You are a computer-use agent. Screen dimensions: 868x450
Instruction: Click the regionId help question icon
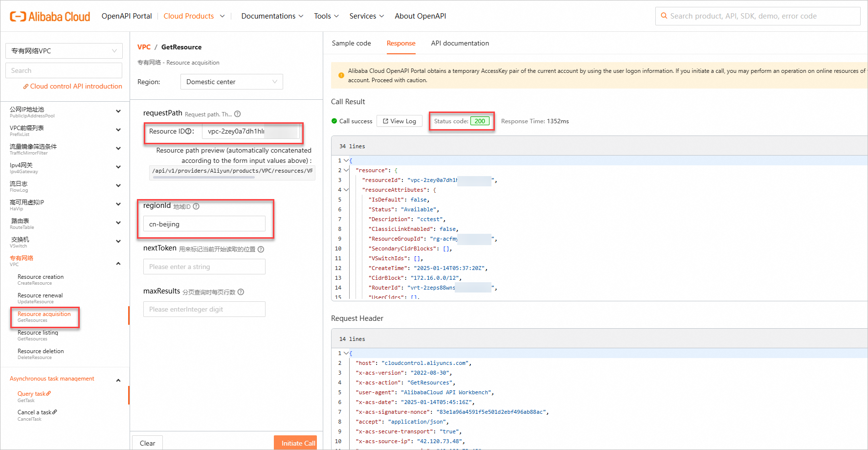click(196, 206)
